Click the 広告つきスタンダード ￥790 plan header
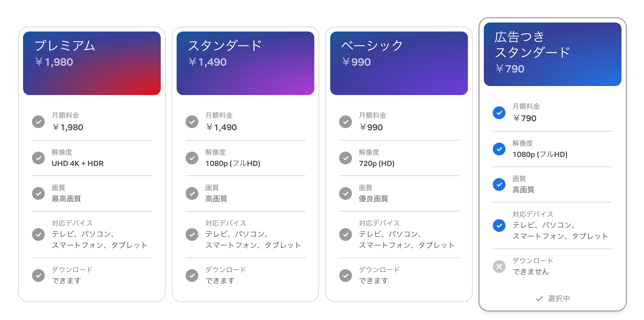 tap(553, 54)
